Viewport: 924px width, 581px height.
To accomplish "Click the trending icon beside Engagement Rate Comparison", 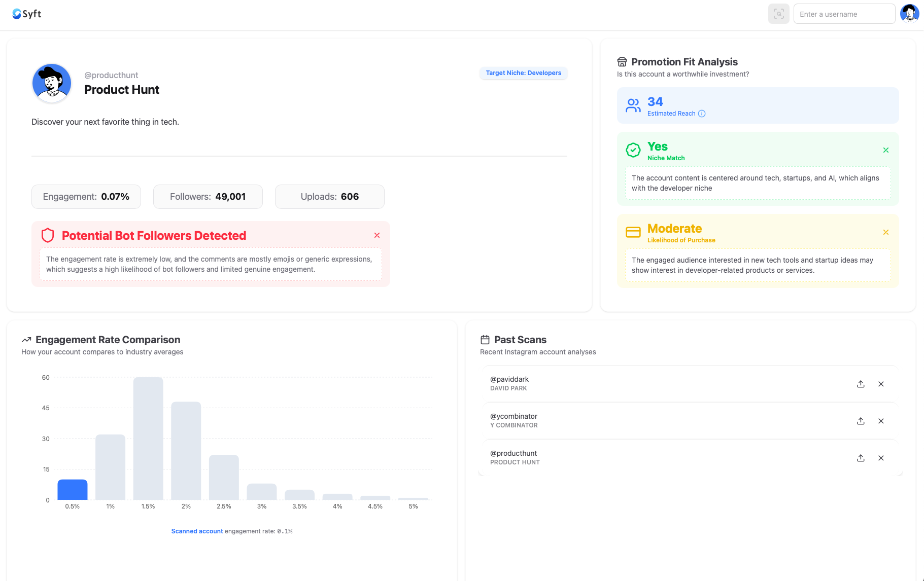I will click(x=26, y=340).
